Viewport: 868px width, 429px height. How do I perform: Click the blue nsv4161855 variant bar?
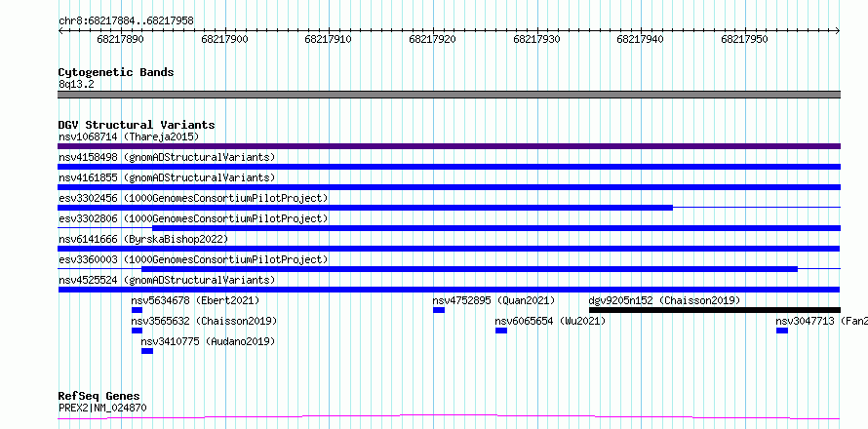pyautogui.click(x=449, y=187)
